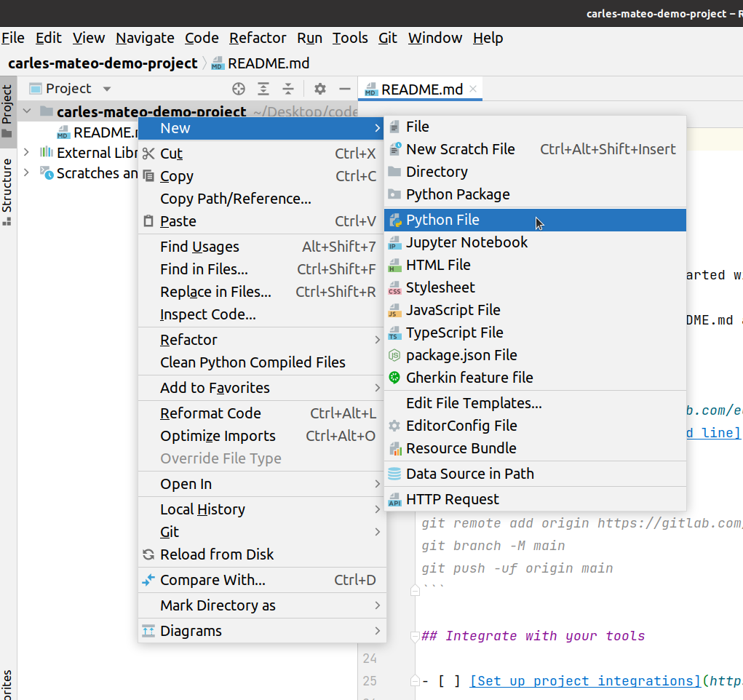Click Cut in context menu
This screenshot has width=743, height=700.
pos(262,154)
